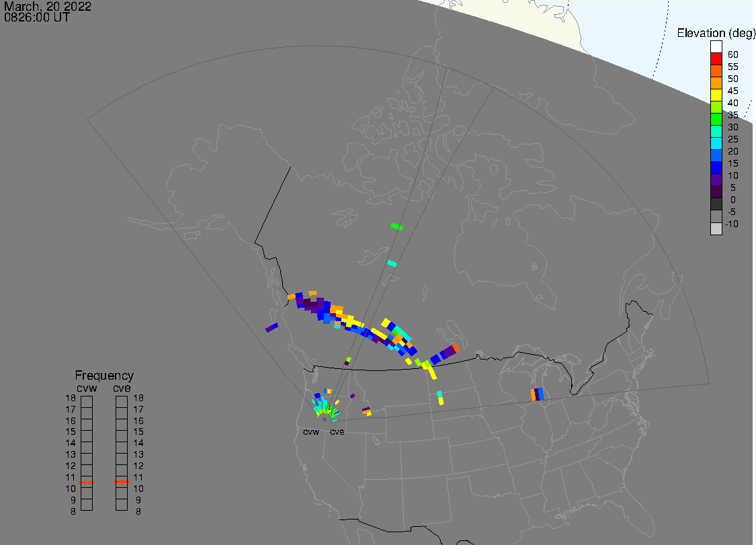Screen dimensions: 756x545
Task: Click the "cve" radar station label on map
Action: [337, 431]
